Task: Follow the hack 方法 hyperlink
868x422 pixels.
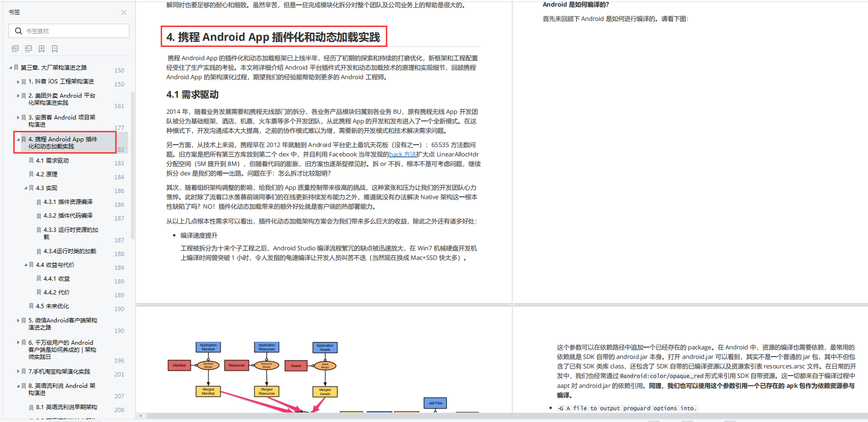Action: pos(403,155)
